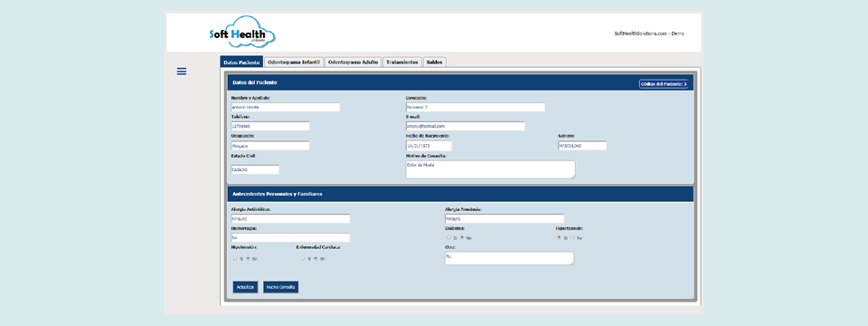Grab the Otro textarea resize handle

tap(571, 263)
